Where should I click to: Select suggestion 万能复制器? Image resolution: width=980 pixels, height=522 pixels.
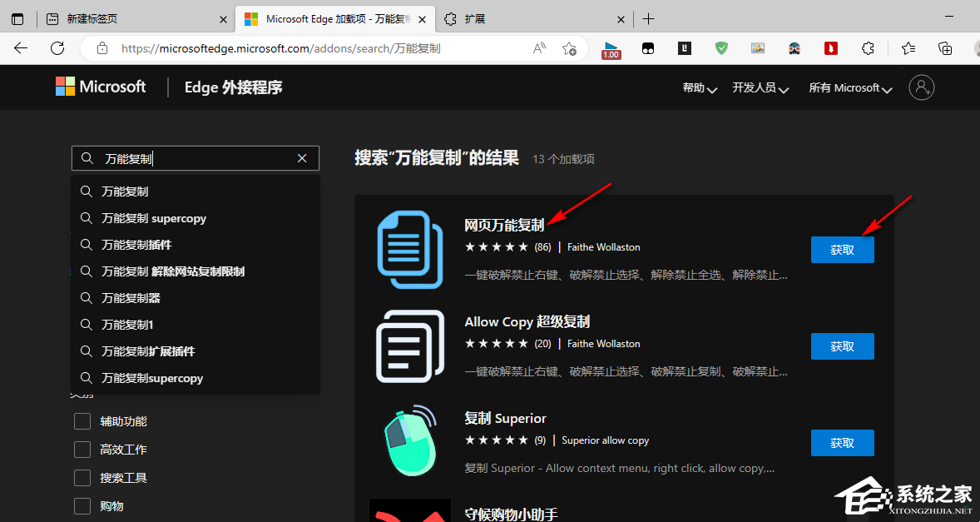click(x=196, y=298)
